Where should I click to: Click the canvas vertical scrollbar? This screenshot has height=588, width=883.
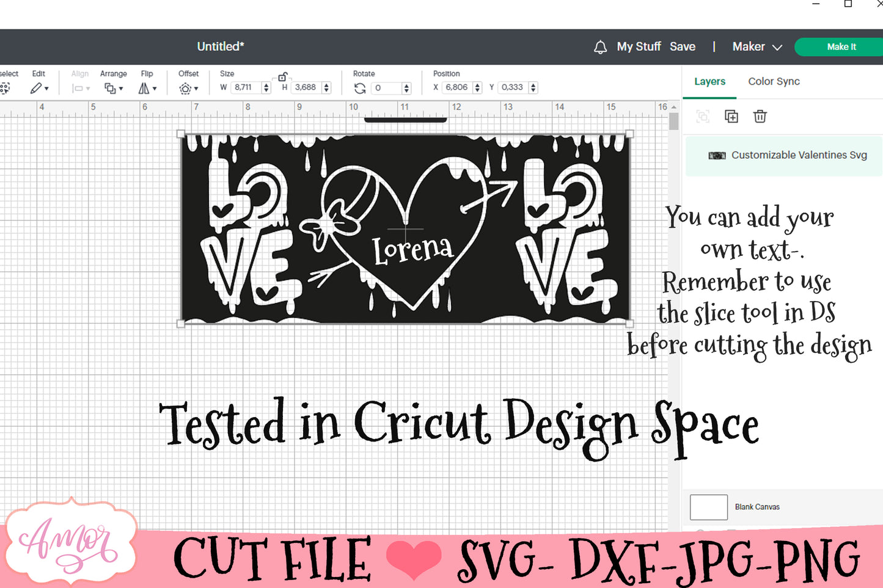[674, 122]
